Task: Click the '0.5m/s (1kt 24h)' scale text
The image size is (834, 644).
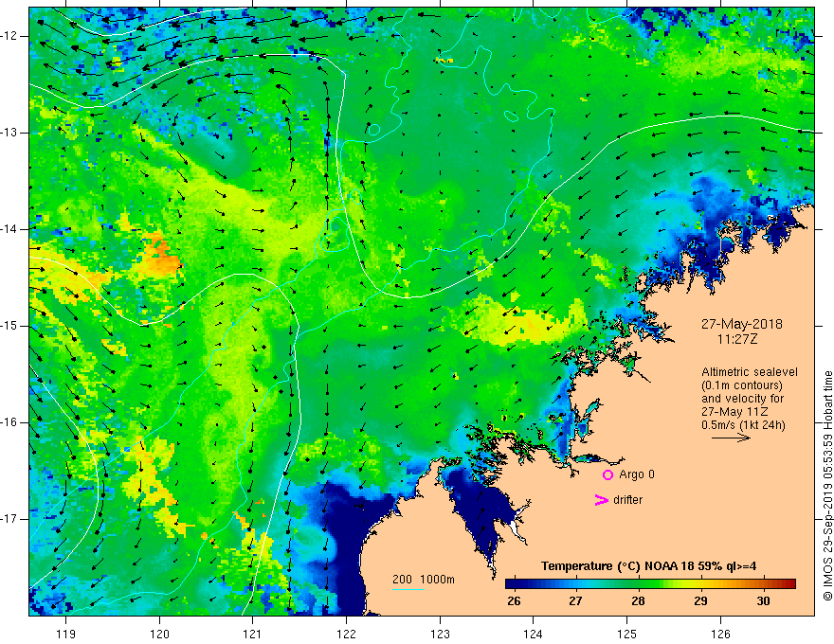Action: 743,425
